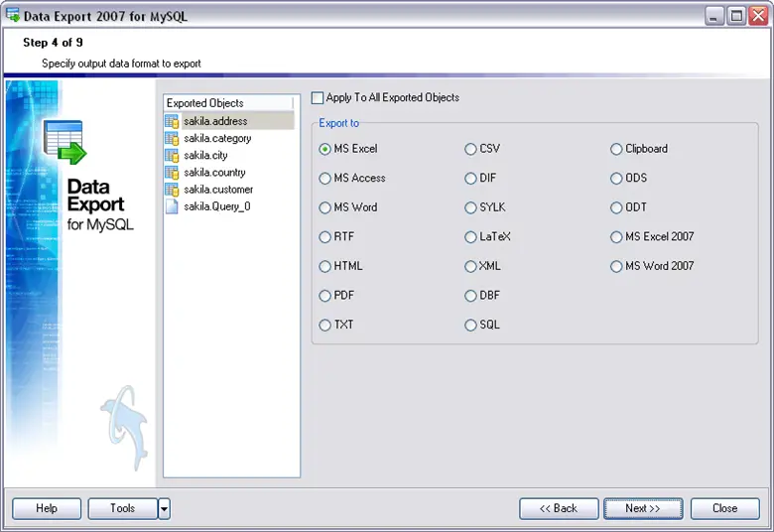This screenshot has height=532, width=774.
Task: Click the sakila.address table icon
Action: coord(172,121)
